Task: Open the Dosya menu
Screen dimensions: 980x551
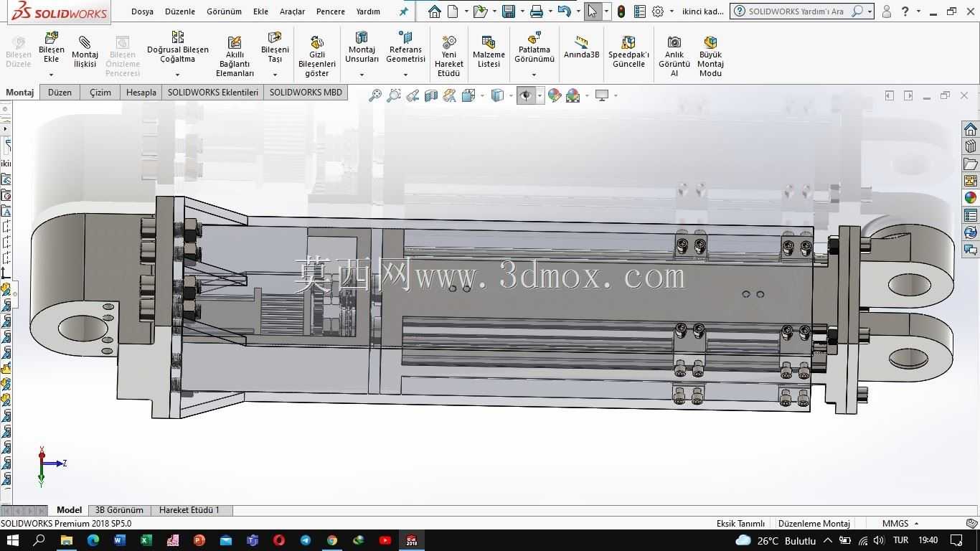Action: coord(142,11)
